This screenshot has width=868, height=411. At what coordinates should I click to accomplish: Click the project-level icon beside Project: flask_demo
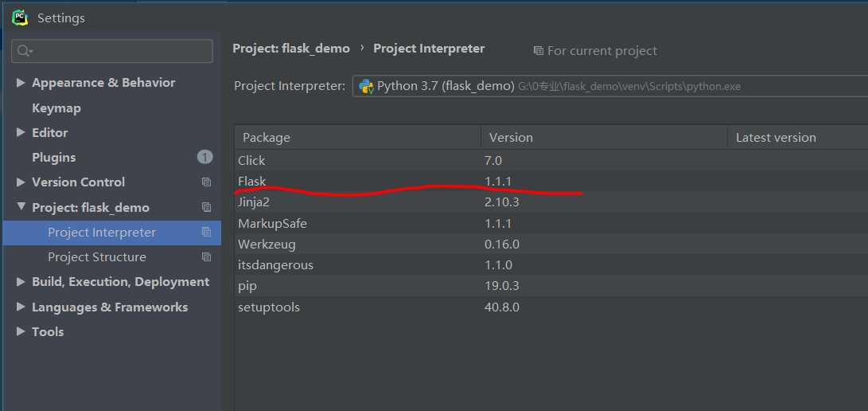(x=207, y=207)
